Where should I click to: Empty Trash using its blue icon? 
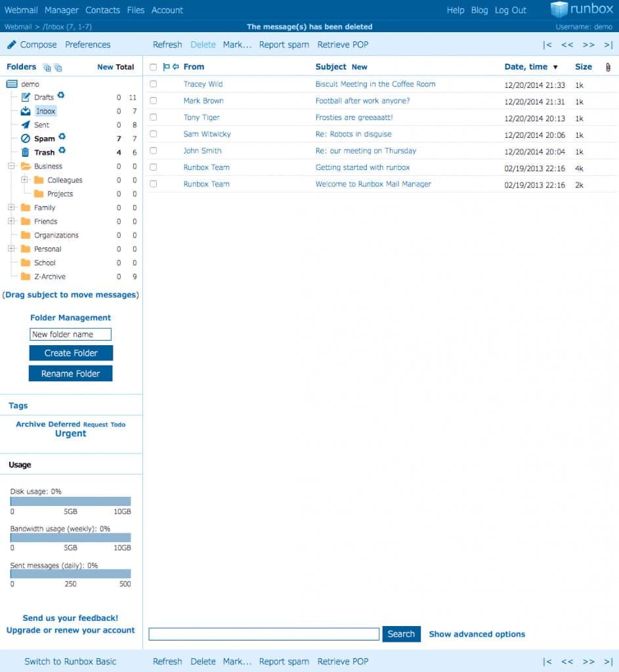coord(62,150)
